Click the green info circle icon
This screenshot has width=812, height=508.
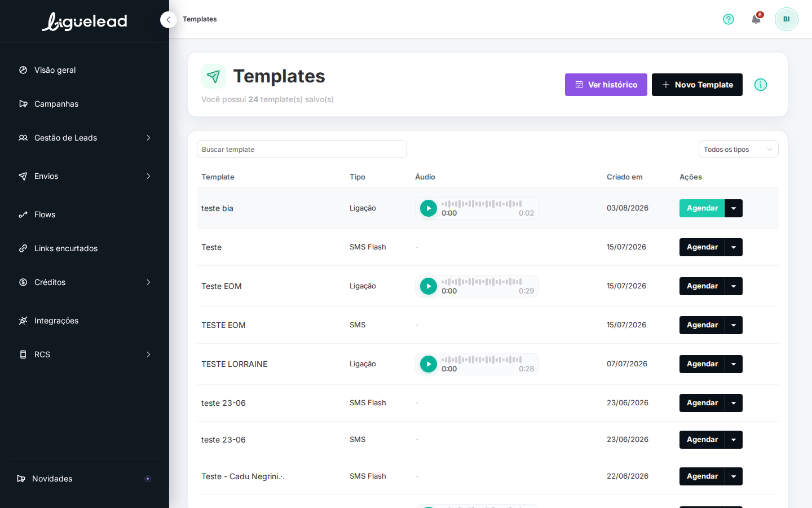(761, 85)
